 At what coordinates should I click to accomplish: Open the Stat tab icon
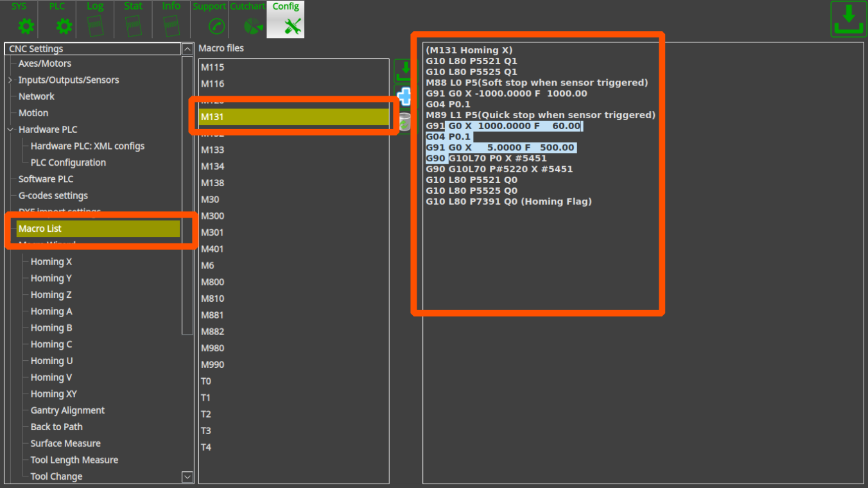(x=133, y=19)
